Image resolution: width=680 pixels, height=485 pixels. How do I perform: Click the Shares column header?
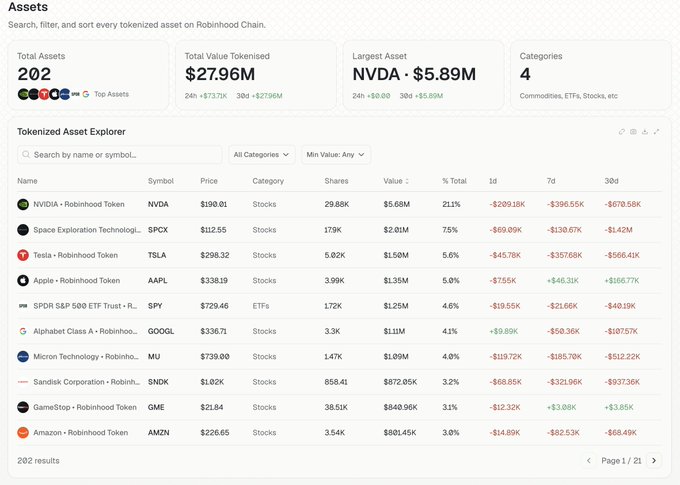(x=337, y=181)
